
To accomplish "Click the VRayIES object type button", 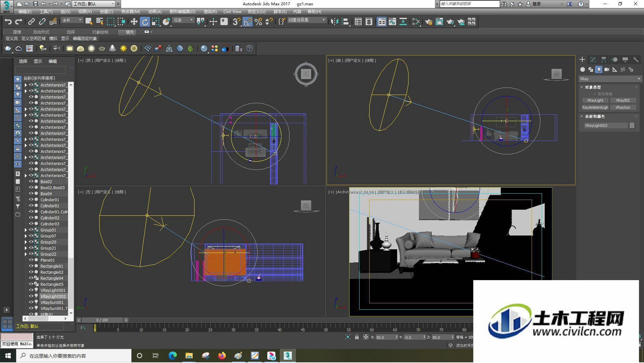I will [623, 100].
